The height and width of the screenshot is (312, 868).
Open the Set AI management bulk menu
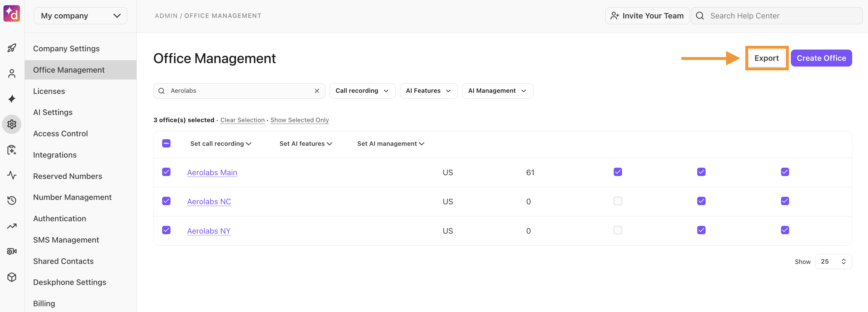[391, 144]
